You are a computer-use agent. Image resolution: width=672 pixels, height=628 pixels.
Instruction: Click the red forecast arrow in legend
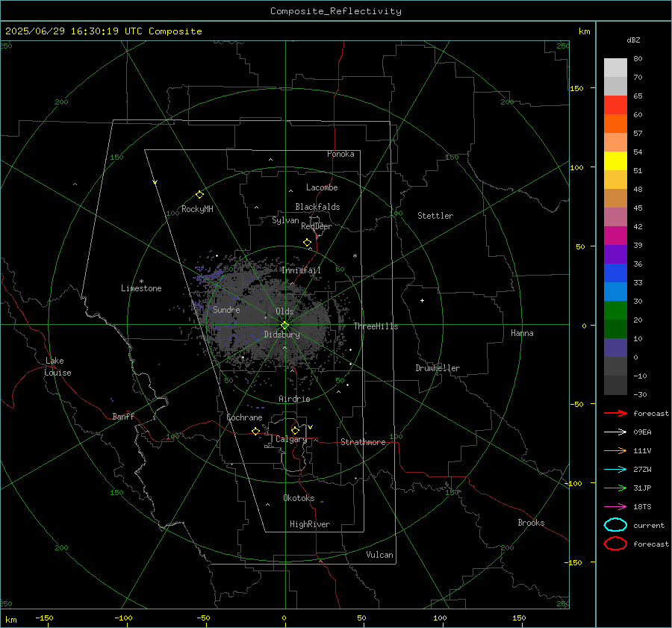[615, 413]
